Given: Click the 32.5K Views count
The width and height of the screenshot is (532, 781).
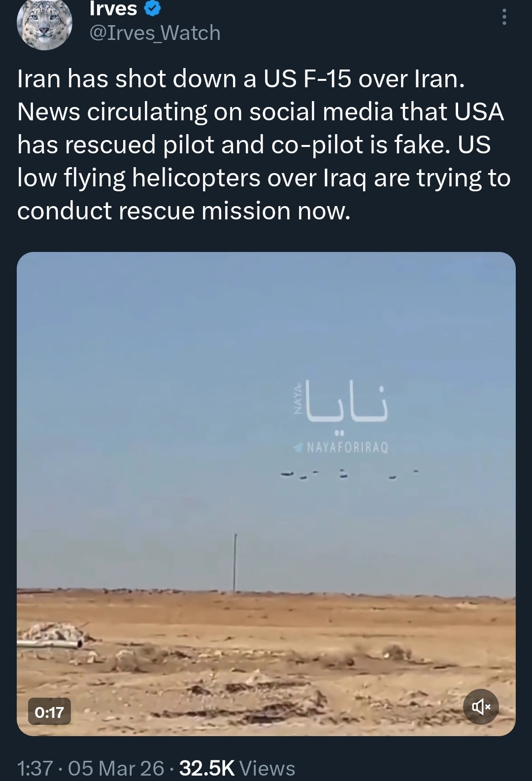Looking at the screenshot, I should click(237, 768).
